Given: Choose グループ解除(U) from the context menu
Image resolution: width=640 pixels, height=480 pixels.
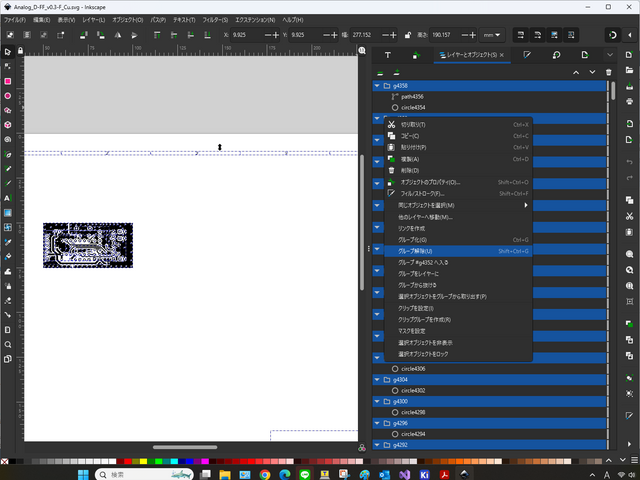Looking at the screenshot, I should click(x=415, y=251).
